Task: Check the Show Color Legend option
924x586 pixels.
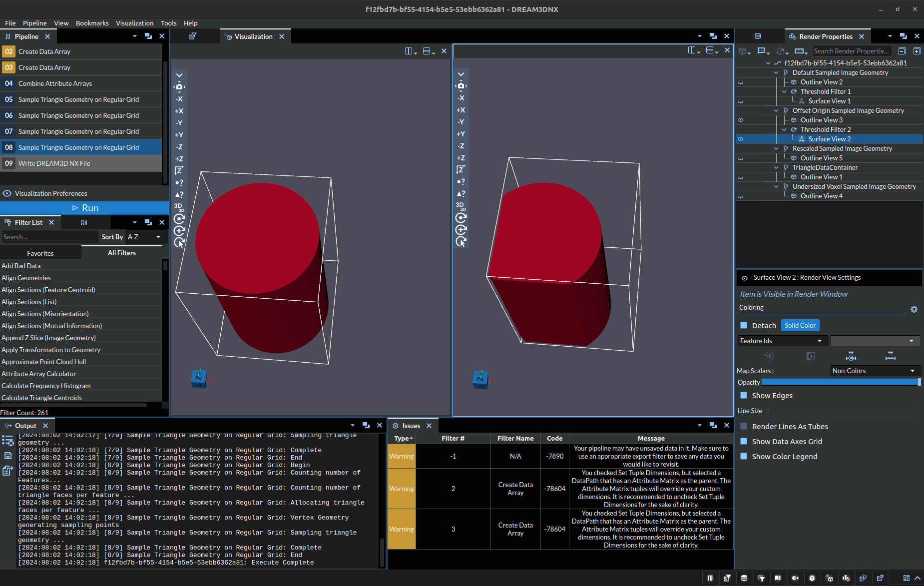Action: point(744,456)
